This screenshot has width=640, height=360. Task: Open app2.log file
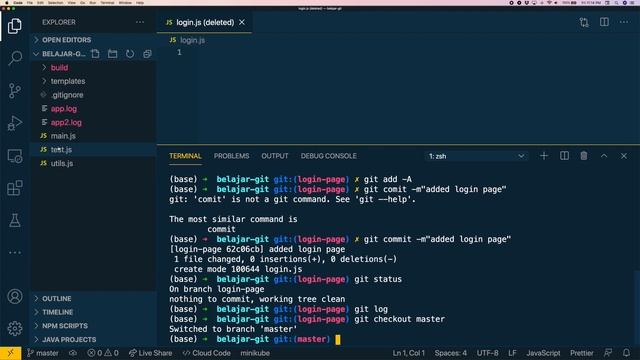(x=94, y=122)
